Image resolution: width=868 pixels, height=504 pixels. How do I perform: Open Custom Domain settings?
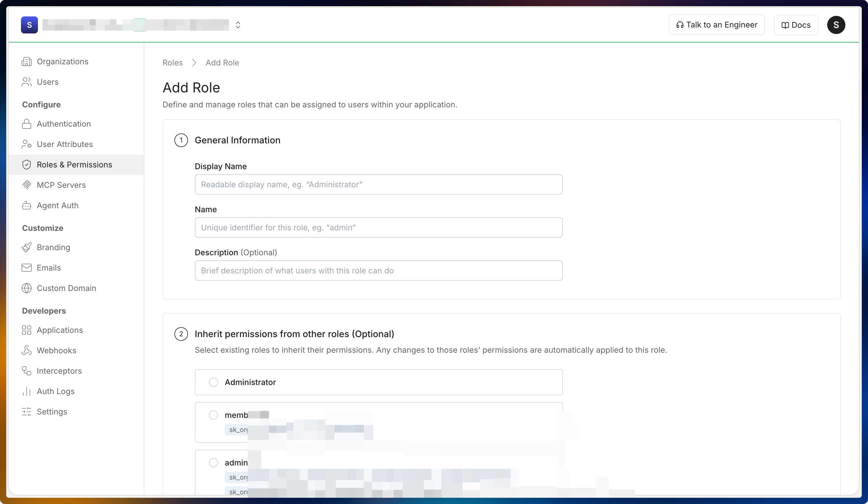click(67, 288)
